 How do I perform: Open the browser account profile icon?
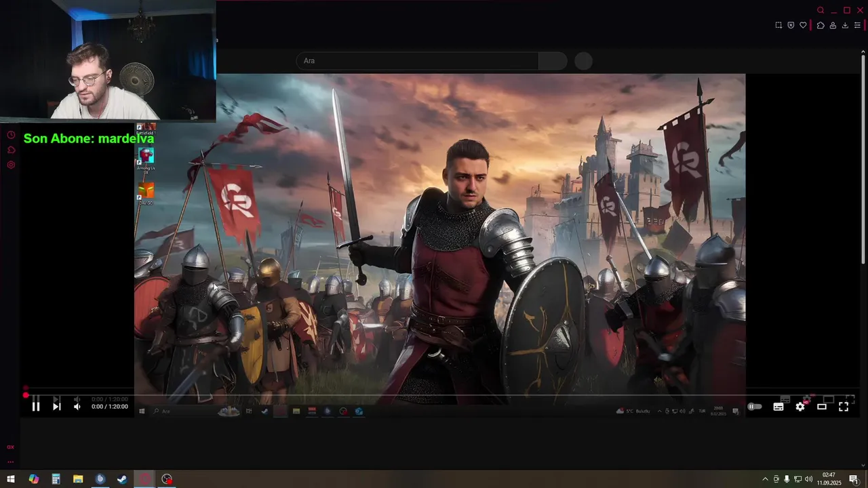point(833,25)
